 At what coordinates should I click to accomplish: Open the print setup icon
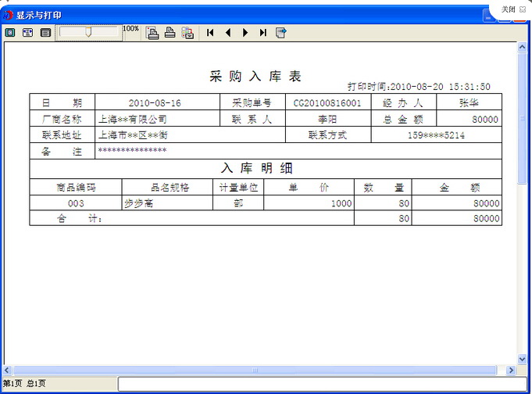tap(152, 33)
